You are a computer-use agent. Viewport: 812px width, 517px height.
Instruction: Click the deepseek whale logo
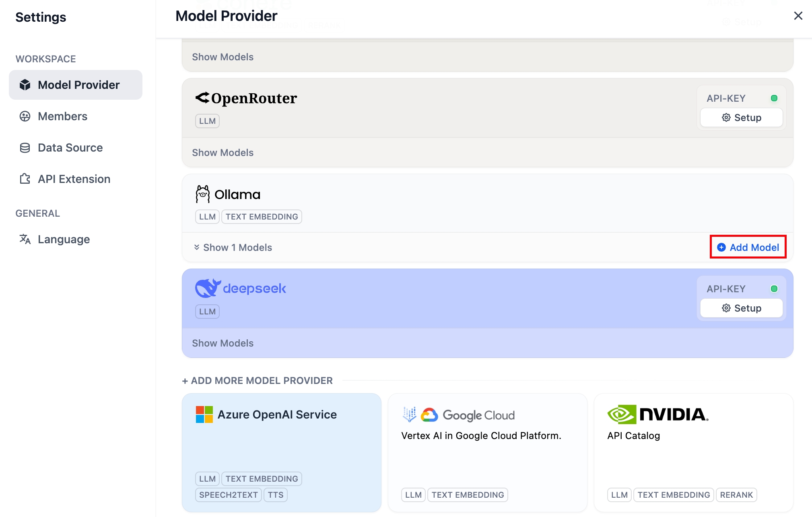click(208, 288)
